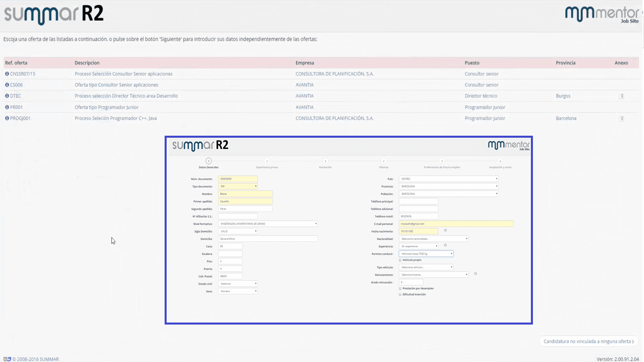644x362 pixels.
Task: Open the Preferencias de futuro empleo step
Action: tap(442, 163)
